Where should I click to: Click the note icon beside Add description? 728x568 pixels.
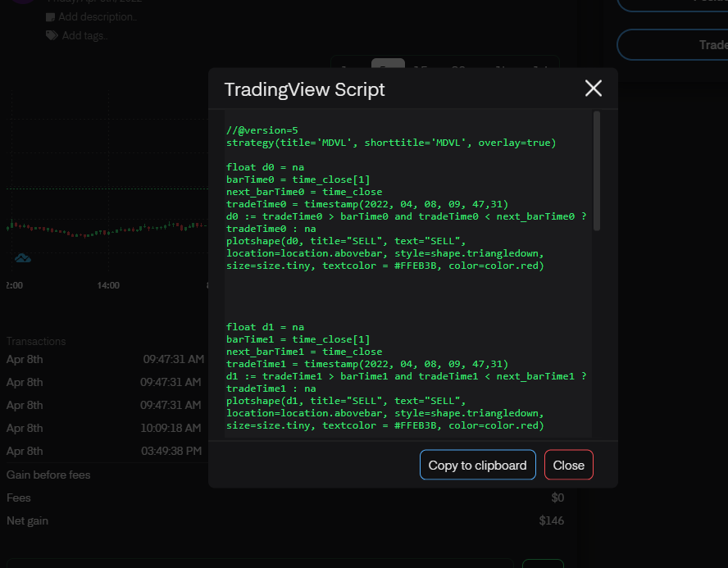pos(50,17)
